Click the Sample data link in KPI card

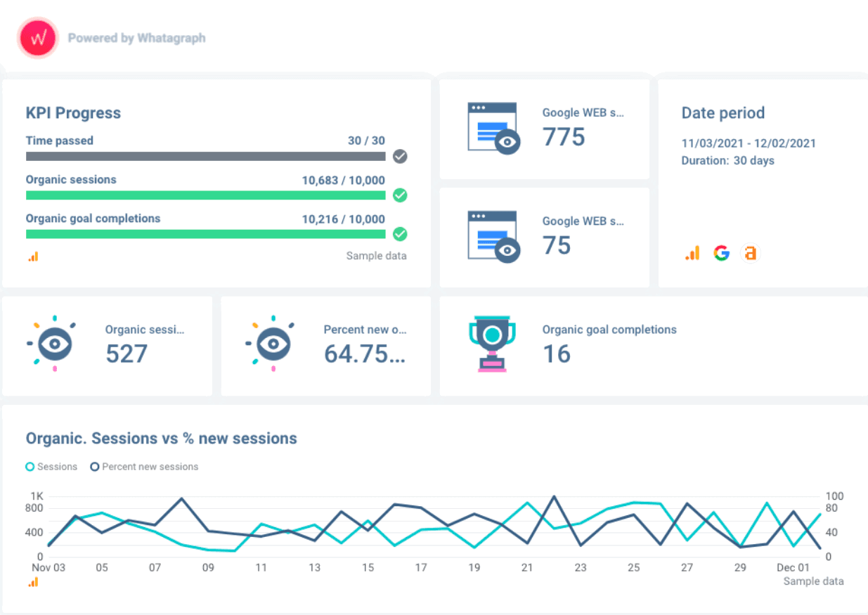click(376, 256)
